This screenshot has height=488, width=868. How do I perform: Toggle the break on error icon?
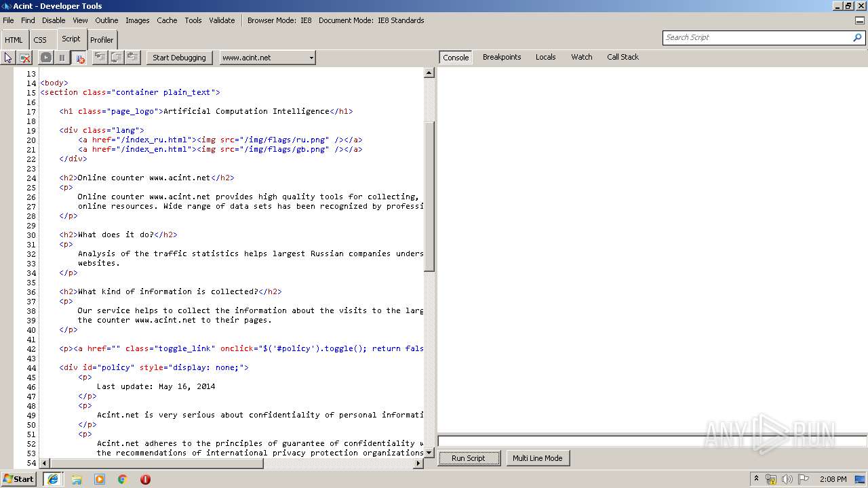point(79,58)
